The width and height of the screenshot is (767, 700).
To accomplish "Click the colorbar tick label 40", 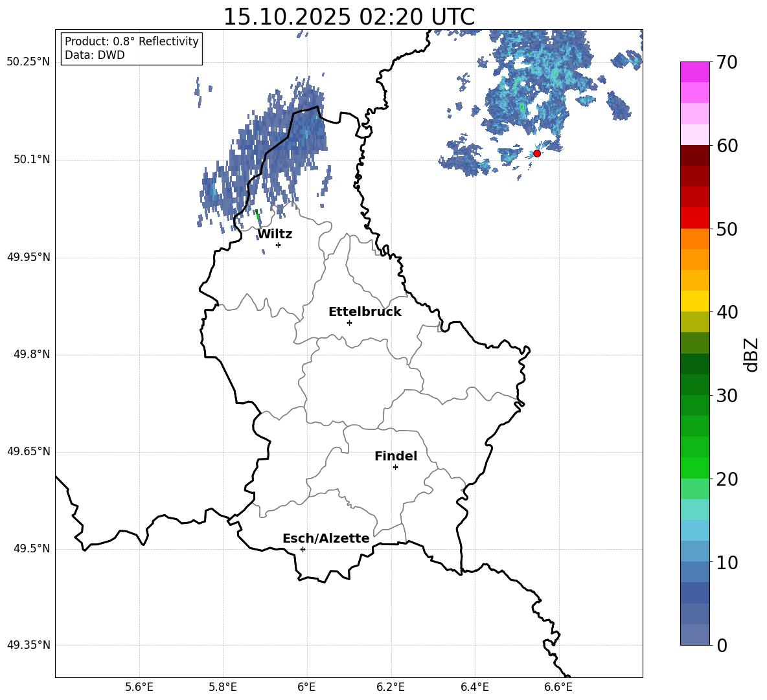I will point(727,312).
